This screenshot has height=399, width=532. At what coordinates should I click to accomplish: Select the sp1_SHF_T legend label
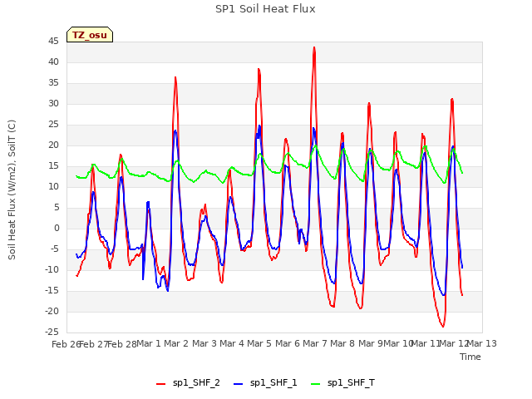(351, 382)
